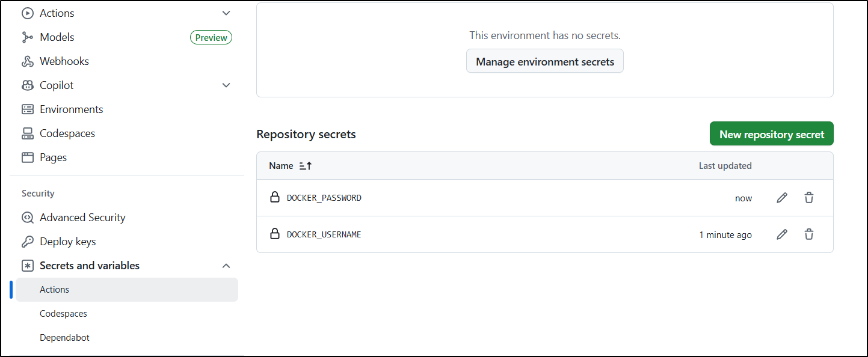Click the Deploy keys key icon
Image resolution: width=868 pixels, height=357 pixels.
point(28,242)
